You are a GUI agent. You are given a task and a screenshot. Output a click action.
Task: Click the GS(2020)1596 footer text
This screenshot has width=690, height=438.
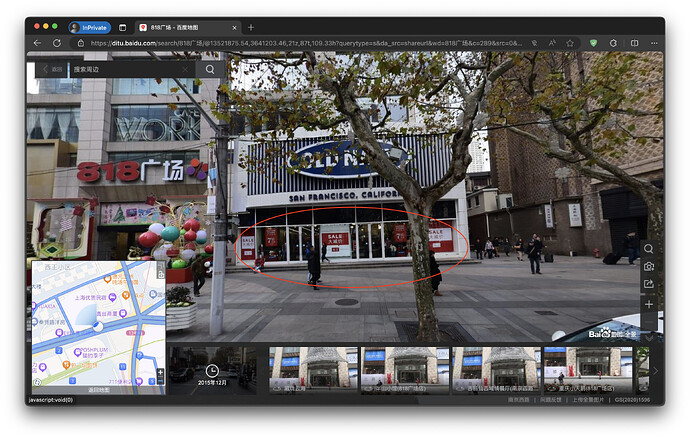click(x=632, y=400)
